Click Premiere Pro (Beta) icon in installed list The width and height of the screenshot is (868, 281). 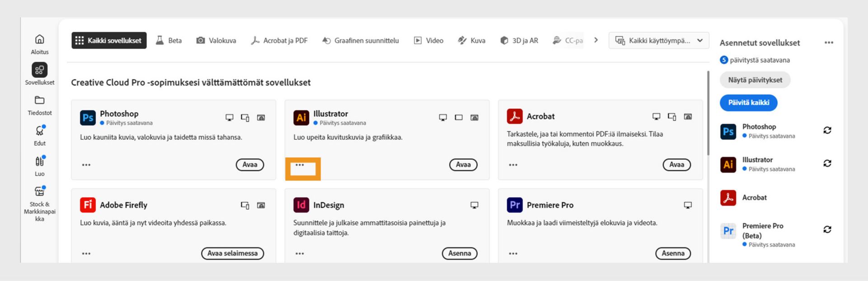[x=728, y=231]
